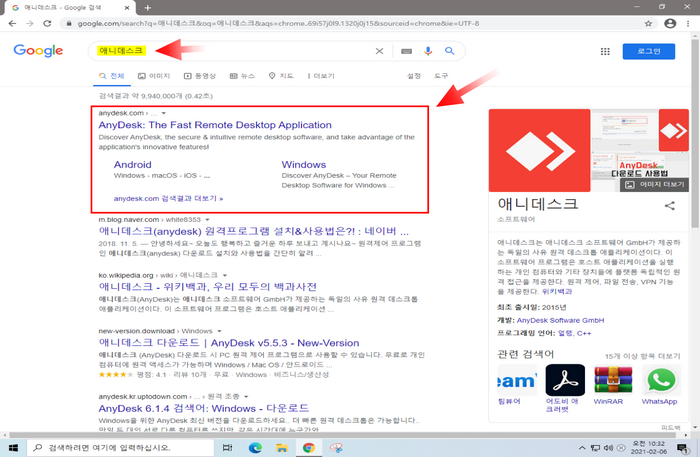700x457 pixels.
Task: Switch to the 지도 search tab
Action: click(x=281, y=76)
